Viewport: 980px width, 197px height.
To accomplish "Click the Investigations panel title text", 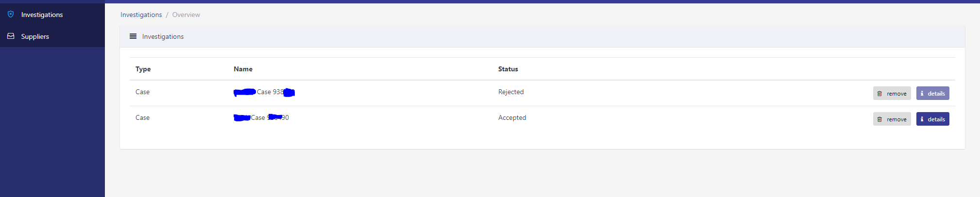I will tap(163, 36).
